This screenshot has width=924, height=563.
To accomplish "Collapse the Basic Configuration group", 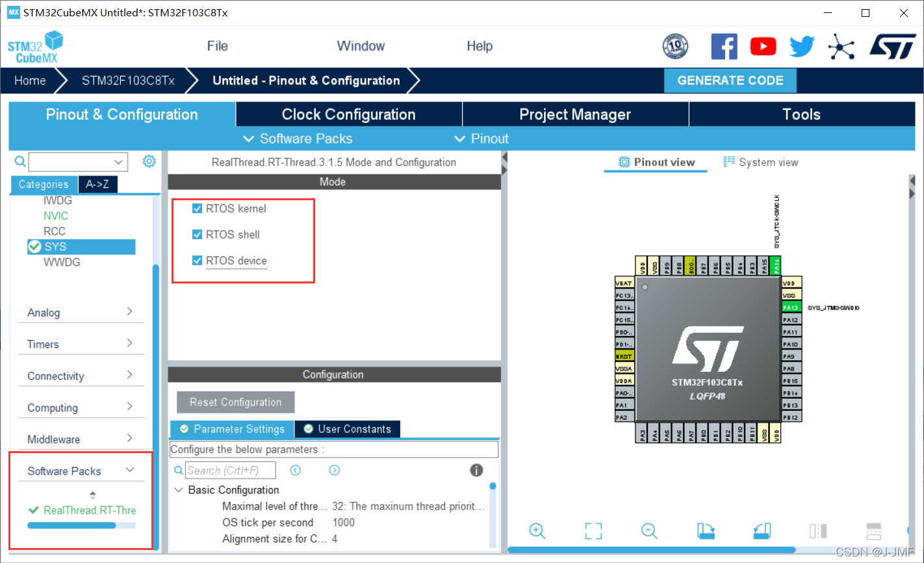I will [x=179, y=490].
